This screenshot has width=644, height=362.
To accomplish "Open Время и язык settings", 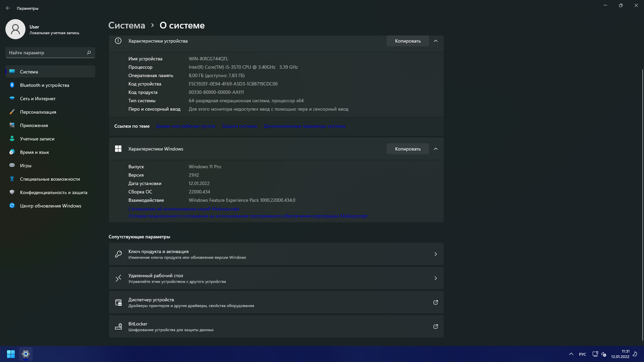I will [x=50, y=152].
